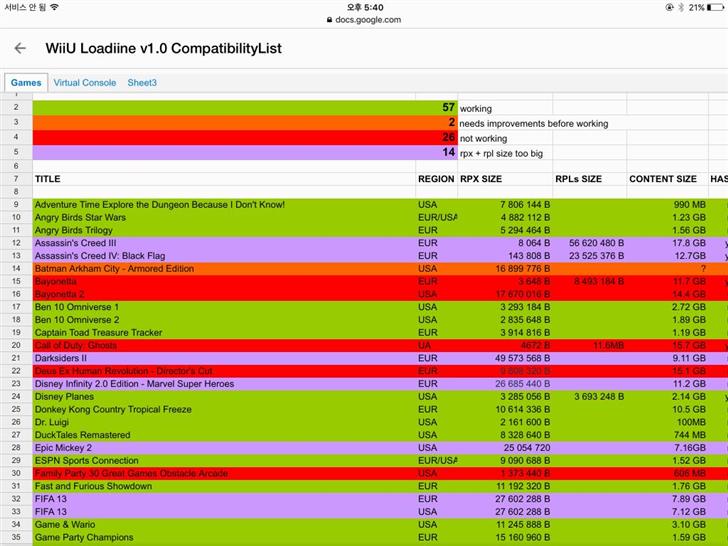The height and width of the screenshot is (546, 728).
Task: Select the RPLs SIZE header cell
Action: pos(590,179)
